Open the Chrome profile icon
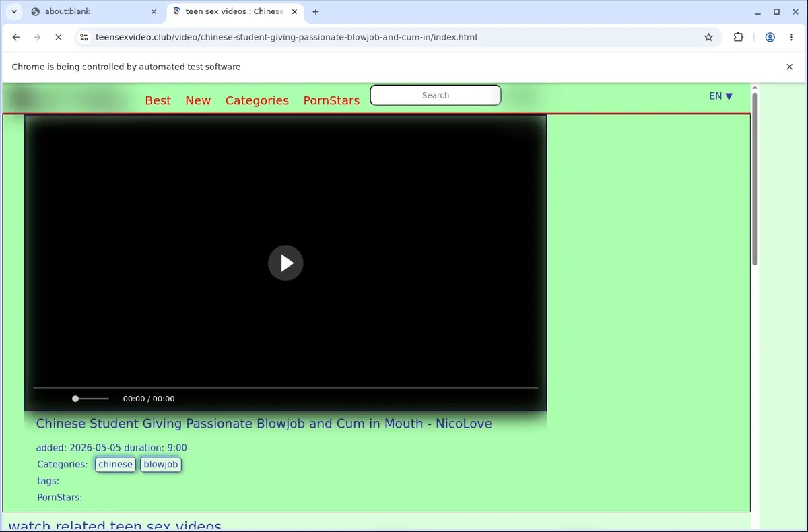Image resolution: width=808 pixels, height=532 pixels. tap(770, 38)
